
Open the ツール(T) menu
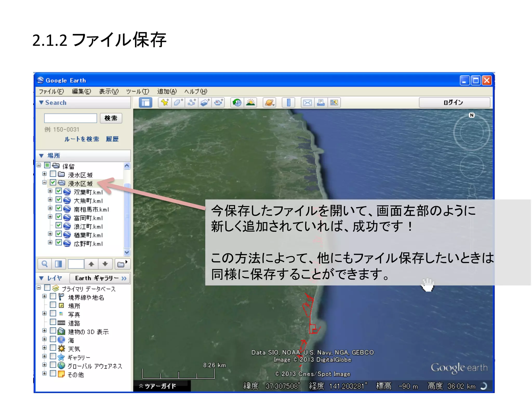point(138,91)
